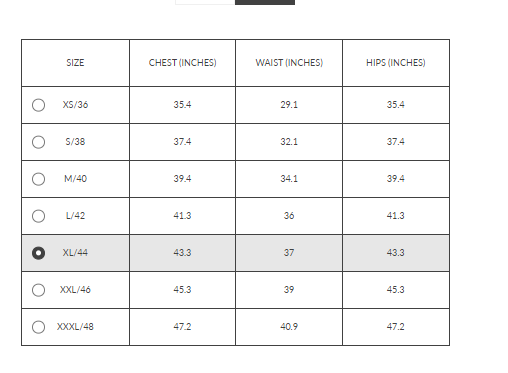Click the 29.1 waist value cell
This screenshot has width=508, height=373.
[289, 105]
